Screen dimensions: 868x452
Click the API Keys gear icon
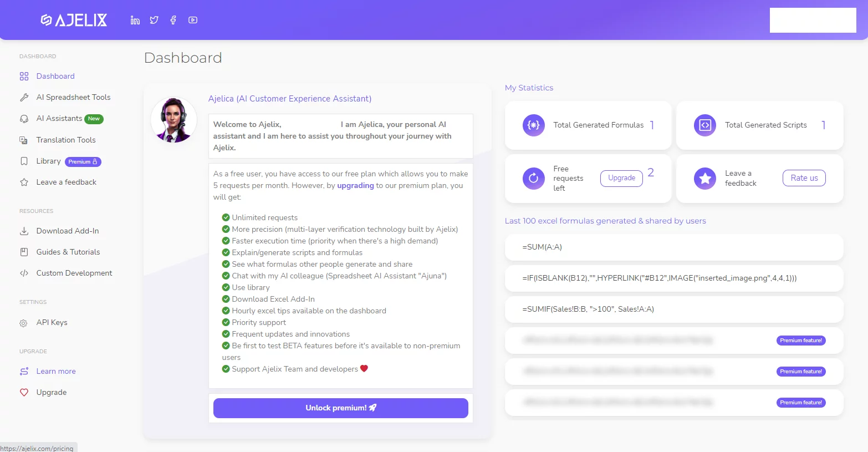tap(24, 322)
